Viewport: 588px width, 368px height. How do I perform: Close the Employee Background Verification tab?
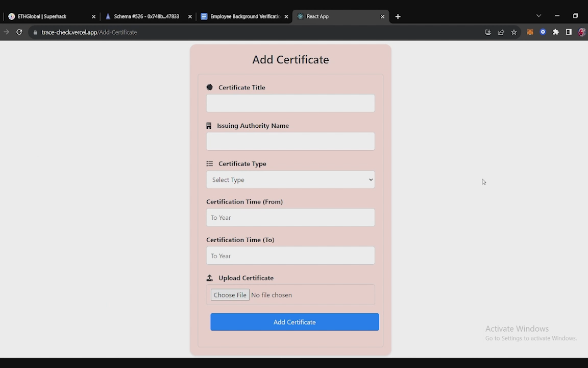point(286,16)
